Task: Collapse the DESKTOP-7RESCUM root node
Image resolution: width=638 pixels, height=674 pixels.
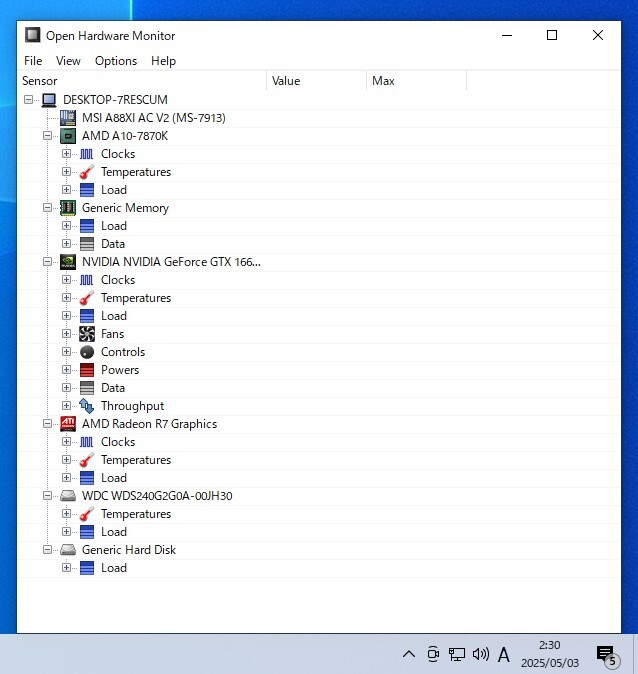Action: click(28, 100)
